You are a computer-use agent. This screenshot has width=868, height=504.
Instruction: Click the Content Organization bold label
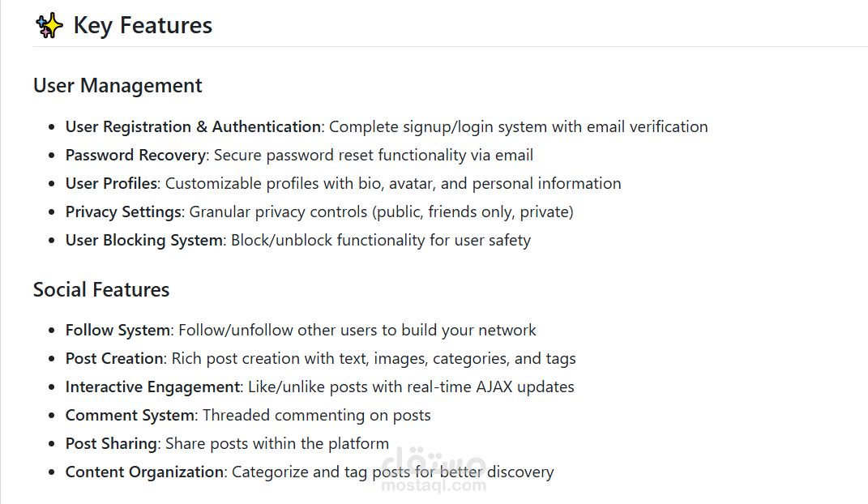(144, 472)
